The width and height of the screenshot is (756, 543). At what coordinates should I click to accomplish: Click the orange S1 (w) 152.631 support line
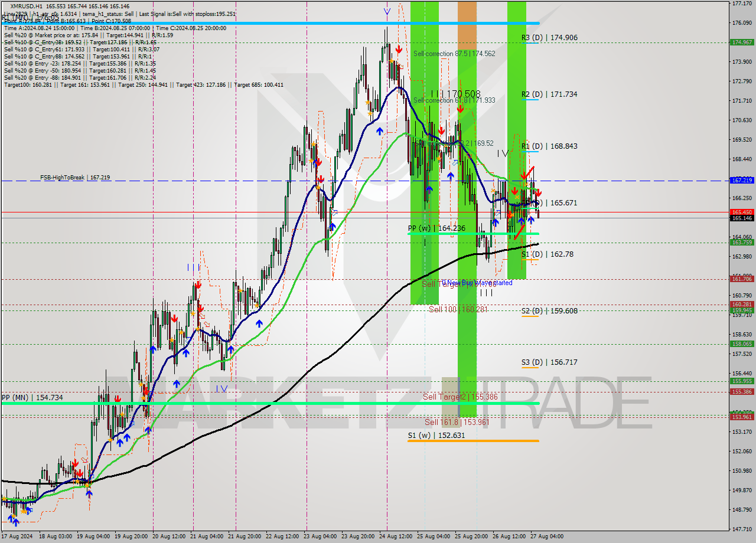tap(472, 441)
